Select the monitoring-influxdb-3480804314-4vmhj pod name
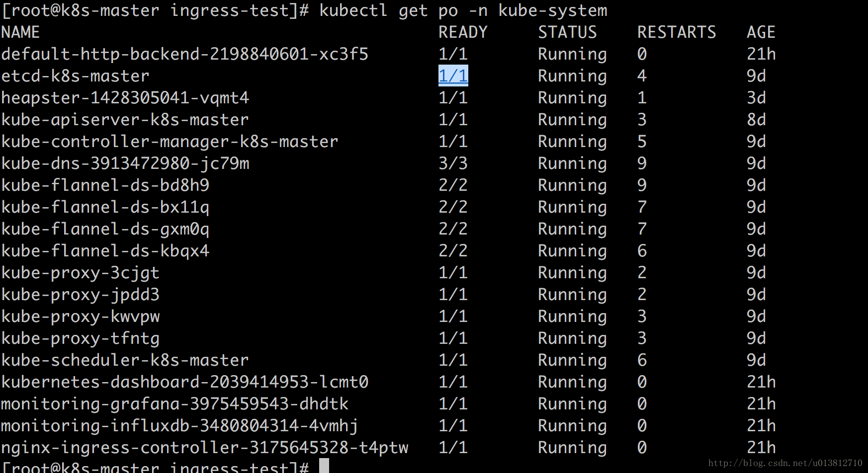Image resolution: width=868 pixels, height=473 pixels. pos(179,426)
